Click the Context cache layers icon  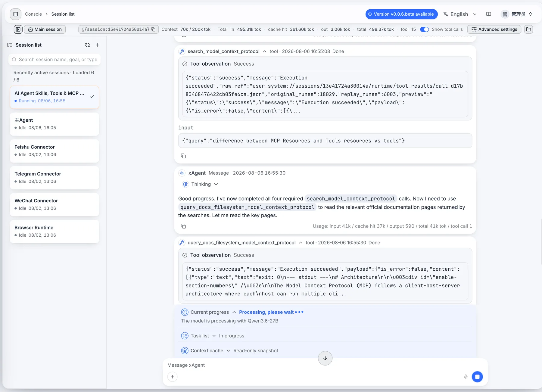(x=185, y=350)
